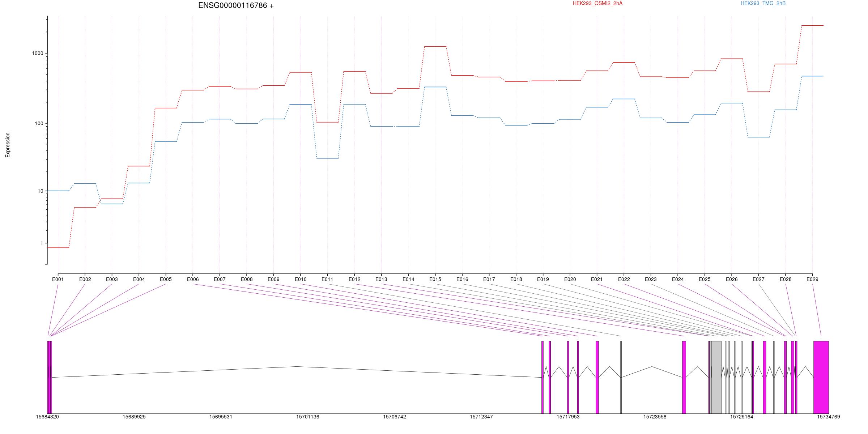Click exon label E004
Image resolution: width=868 pixels, height=434 pixels.
139,280
